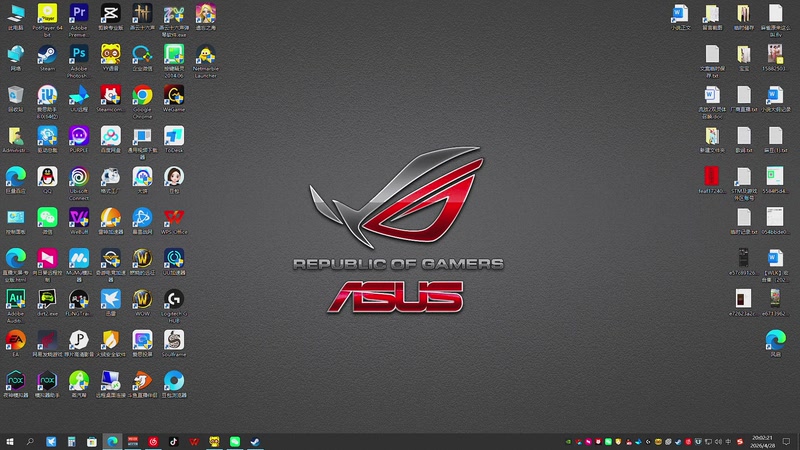Open the 格式工厂 Format Factory shortcut
This screenshot has height=450, width=800.
click(110, 178)
